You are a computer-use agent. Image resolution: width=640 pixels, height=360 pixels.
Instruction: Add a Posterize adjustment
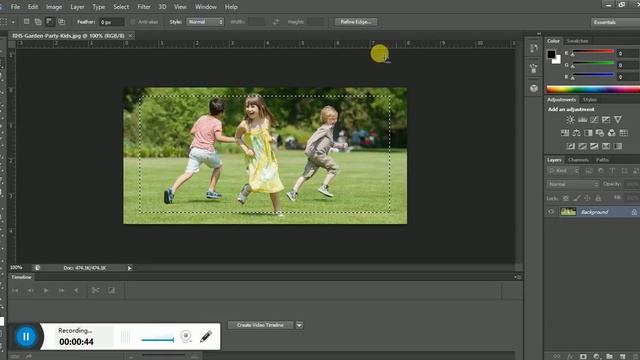pos(582,146)
